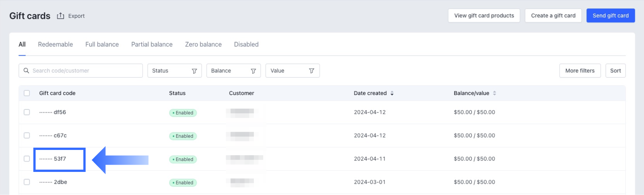
Task: Open the Status filter dropdown
Action: (x=174, y=71)
